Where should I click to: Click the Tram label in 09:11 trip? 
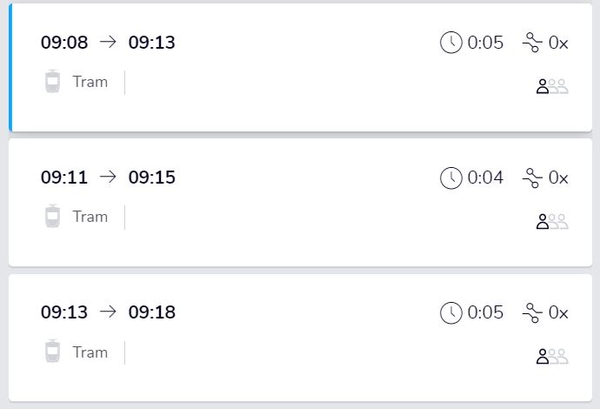(x=90, y=217)
